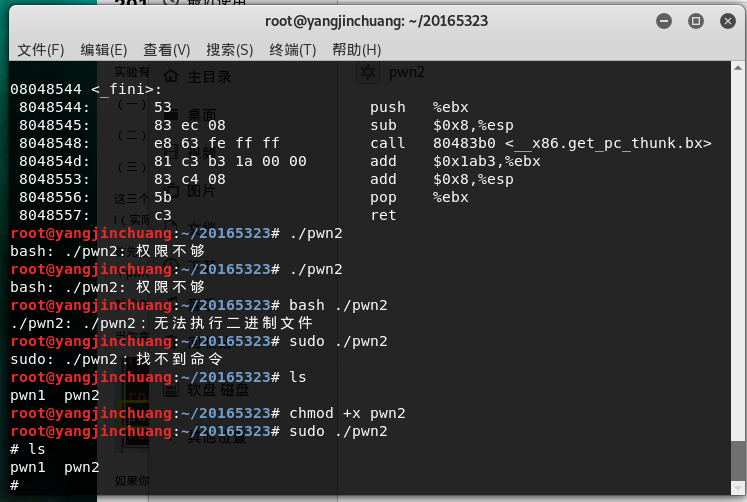Open the 终端(T) menu
This screenshot has width=747, height=502.
coord(293,50)
